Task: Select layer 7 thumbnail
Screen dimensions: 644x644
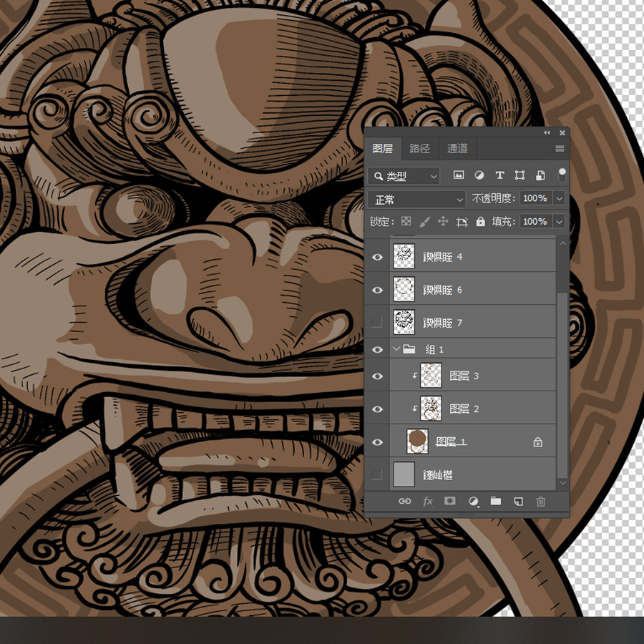Action: pyautogui.click(x=404, y=322)
